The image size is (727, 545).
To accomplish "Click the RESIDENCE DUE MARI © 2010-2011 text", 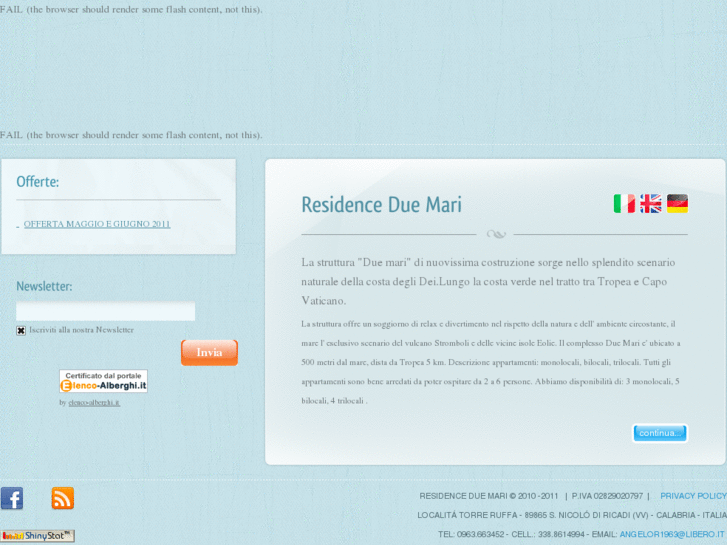I will (x=489, y=496).
